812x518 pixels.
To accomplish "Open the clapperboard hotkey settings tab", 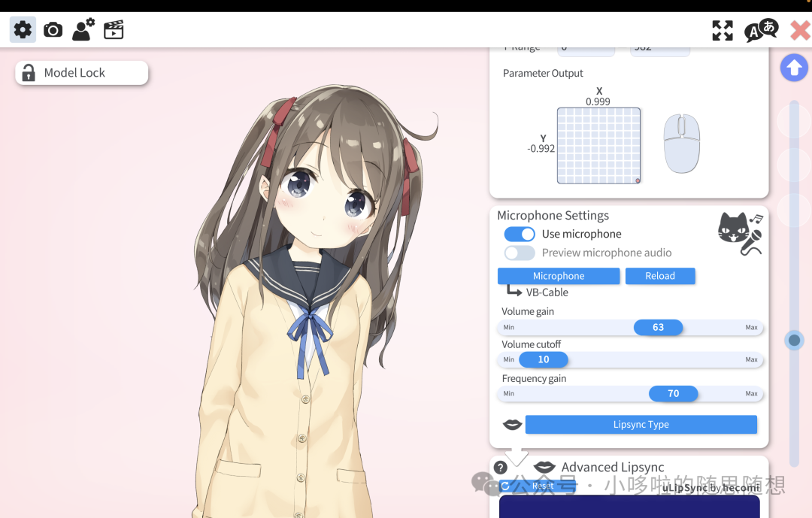I will (114, 30).
